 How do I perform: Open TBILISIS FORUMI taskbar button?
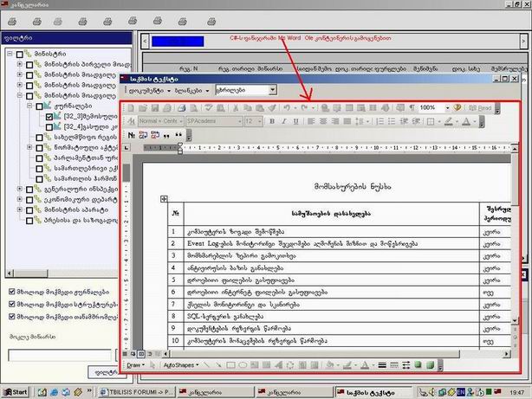coord(137,392)
